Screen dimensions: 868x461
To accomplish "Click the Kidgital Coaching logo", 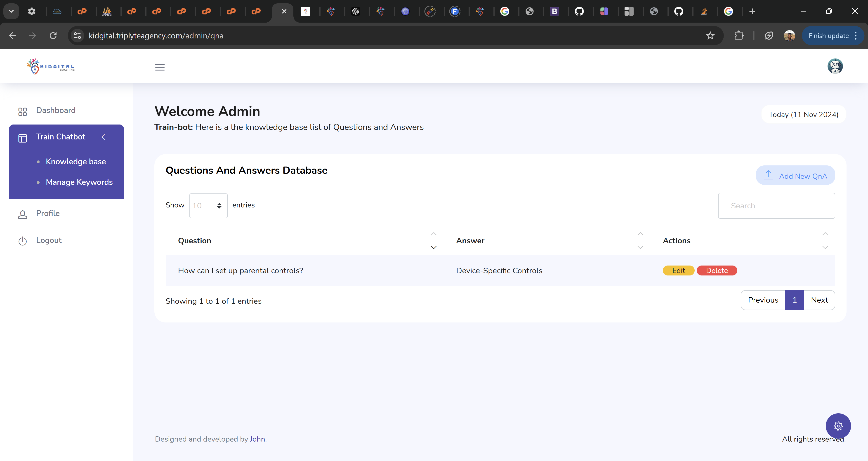I will pos(51,66).
